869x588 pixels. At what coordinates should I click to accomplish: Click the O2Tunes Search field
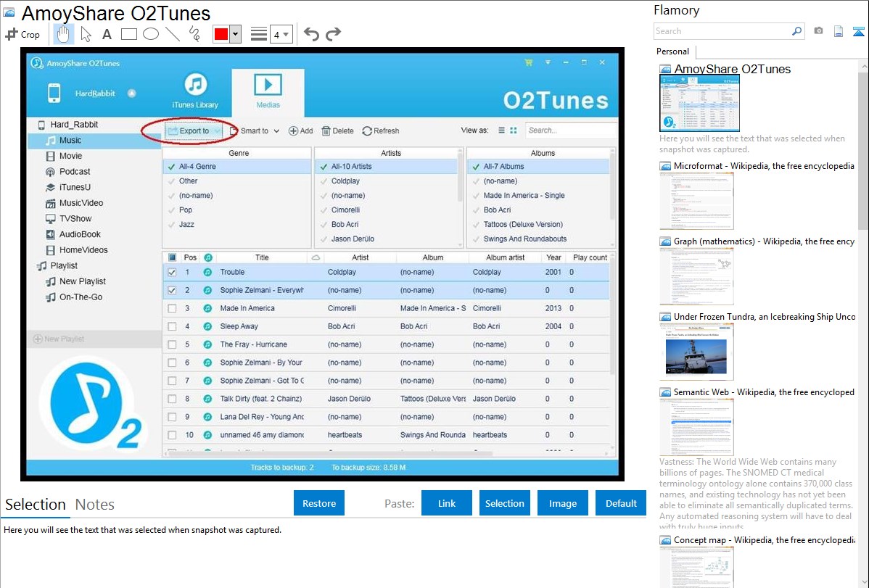coord(569,131)
